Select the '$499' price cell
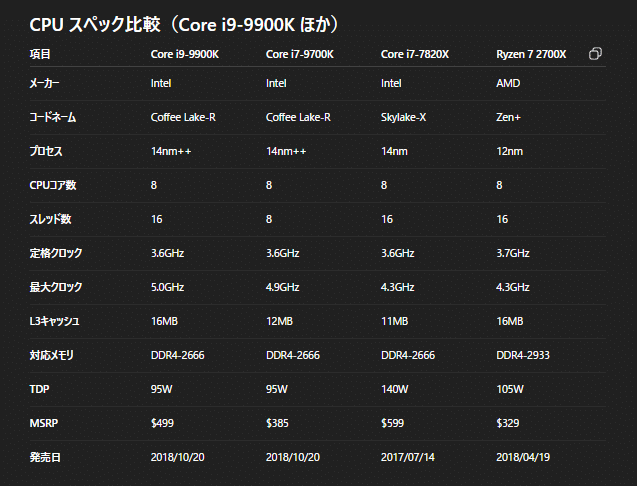This screenshot has width=637, height=486. (x=162, y=423)
